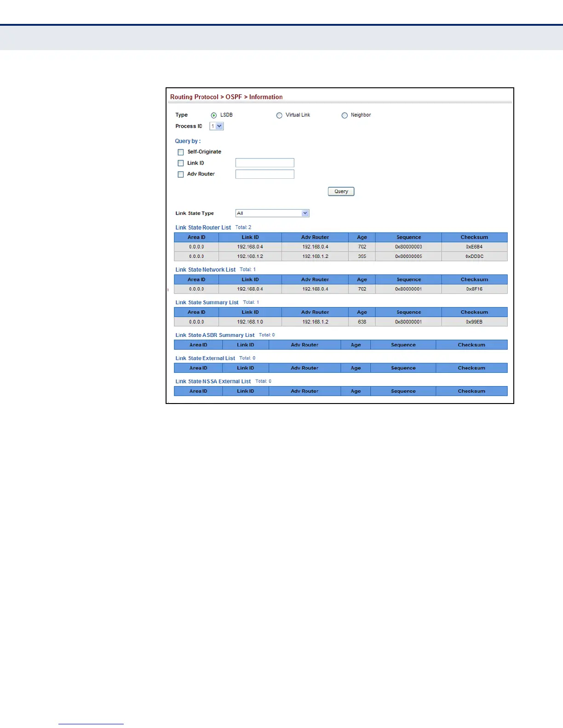Select the LSDB radio button
Screen dimensions: 563x728
pos(214,115)
